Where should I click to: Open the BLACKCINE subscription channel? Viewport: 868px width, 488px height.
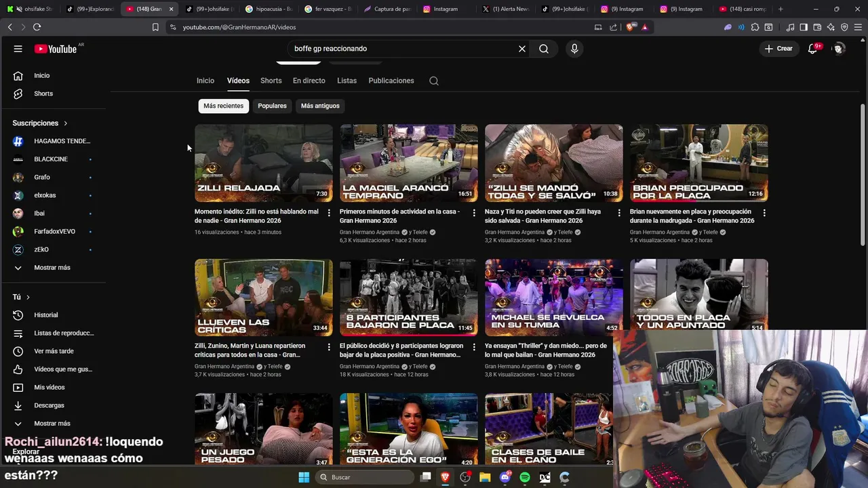tap(52, 159)
